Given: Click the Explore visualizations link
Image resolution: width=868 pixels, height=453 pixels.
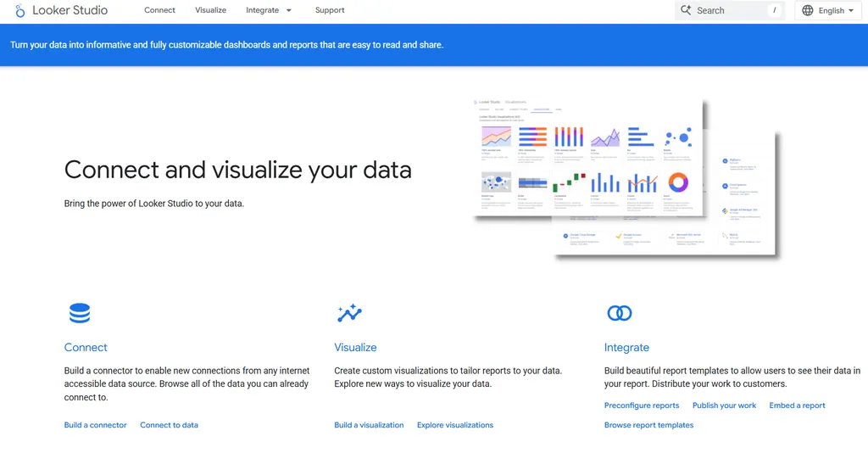Looking at the screenshot, I should coord(455,425).
